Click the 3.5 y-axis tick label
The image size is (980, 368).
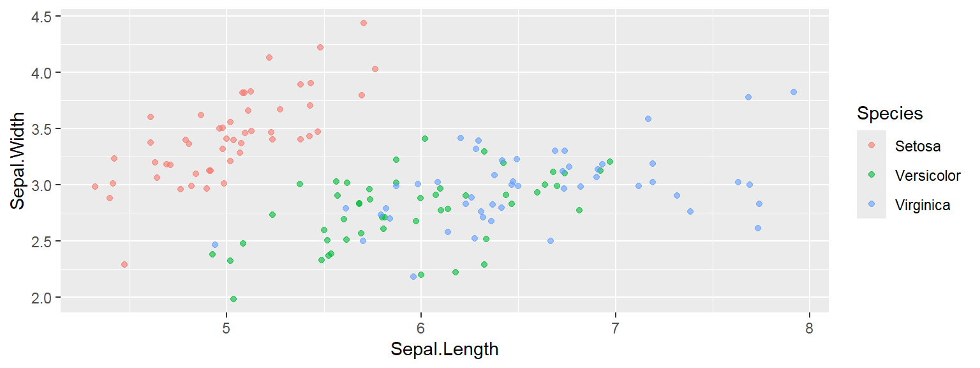43,128
